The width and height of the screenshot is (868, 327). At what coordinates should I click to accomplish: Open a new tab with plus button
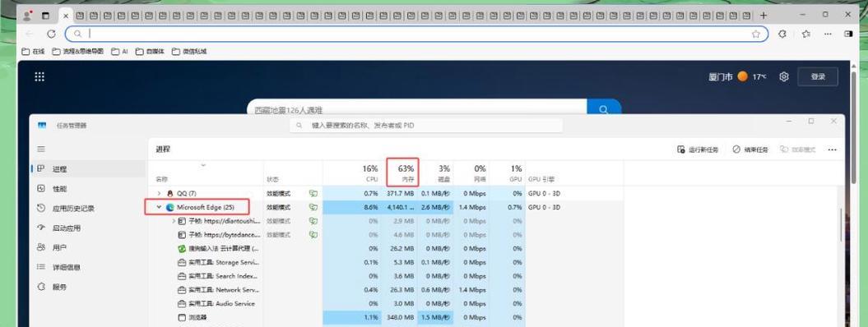(764, 16)
